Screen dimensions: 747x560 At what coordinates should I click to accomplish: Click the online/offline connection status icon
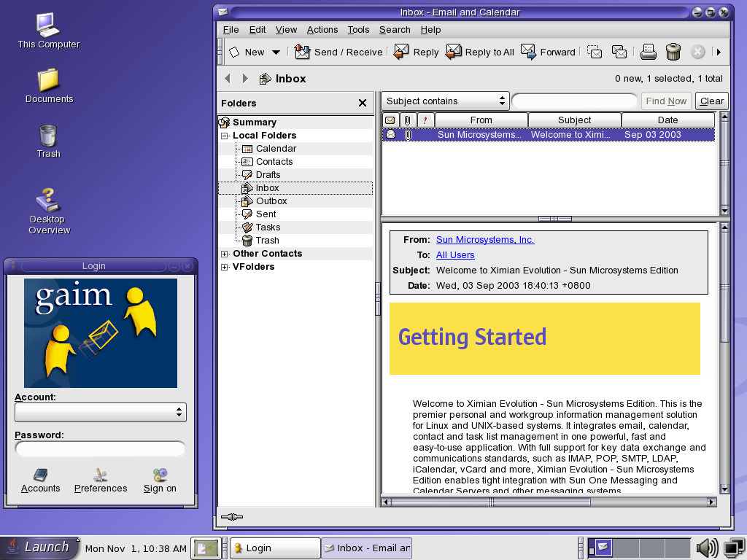coord(232,517)
